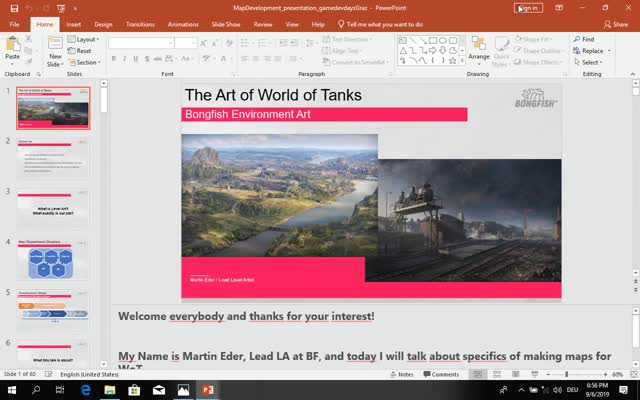Click the volume icon in system tray

[x=558, y=390]
